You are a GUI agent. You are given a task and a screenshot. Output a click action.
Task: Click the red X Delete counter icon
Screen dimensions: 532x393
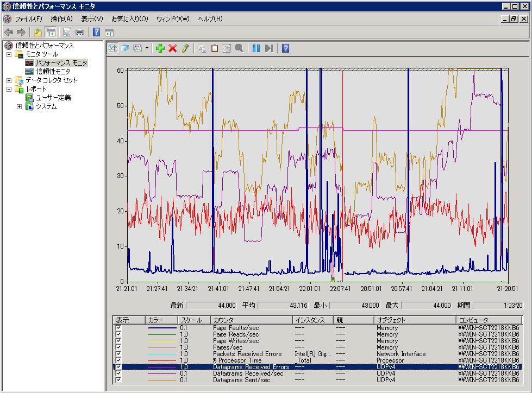point(173,48)
